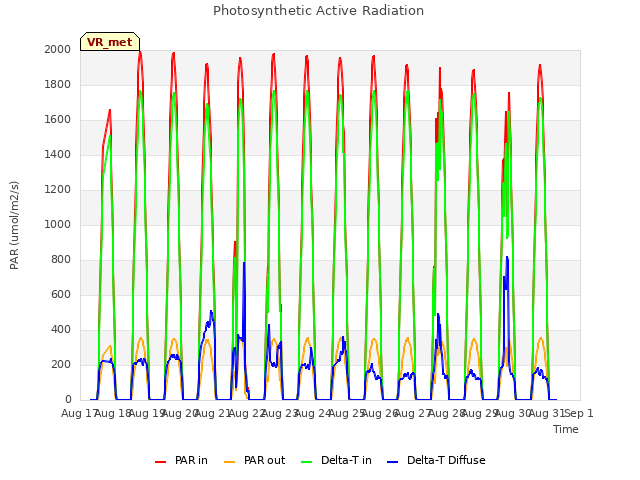Click the 800 y-axis tick label
The height and width of the screenshot is (480, 640).
click(x=61, y=260)
